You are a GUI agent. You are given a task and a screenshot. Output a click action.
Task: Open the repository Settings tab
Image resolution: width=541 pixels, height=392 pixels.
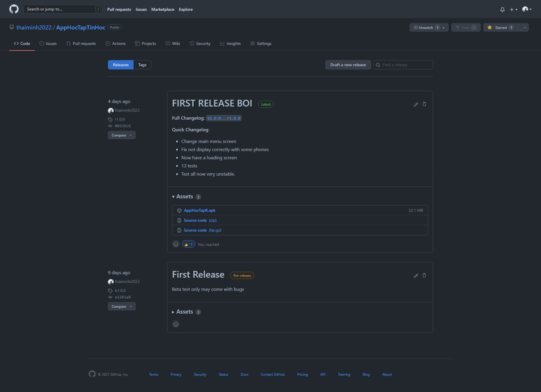[x=261, y=43]
